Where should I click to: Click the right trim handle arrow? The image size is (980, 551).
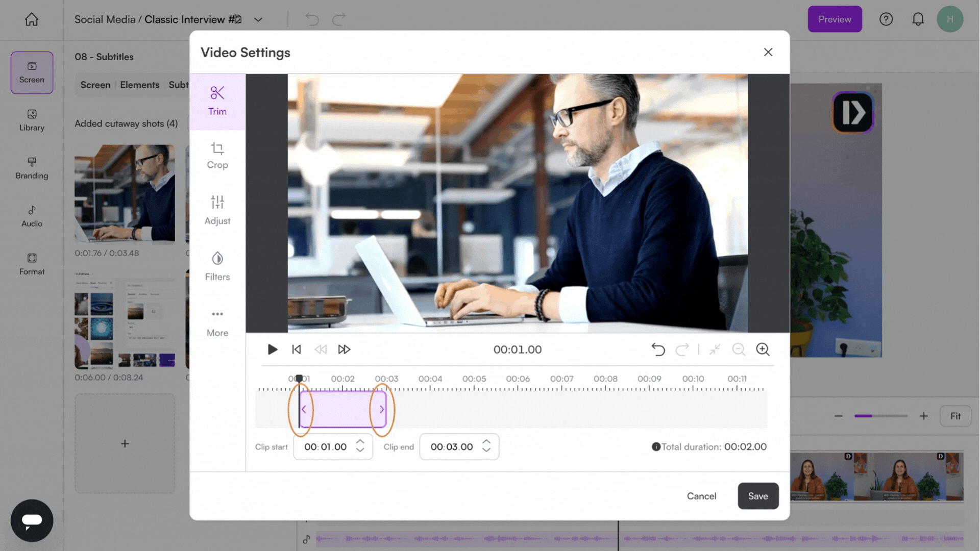tap(382, 409)
